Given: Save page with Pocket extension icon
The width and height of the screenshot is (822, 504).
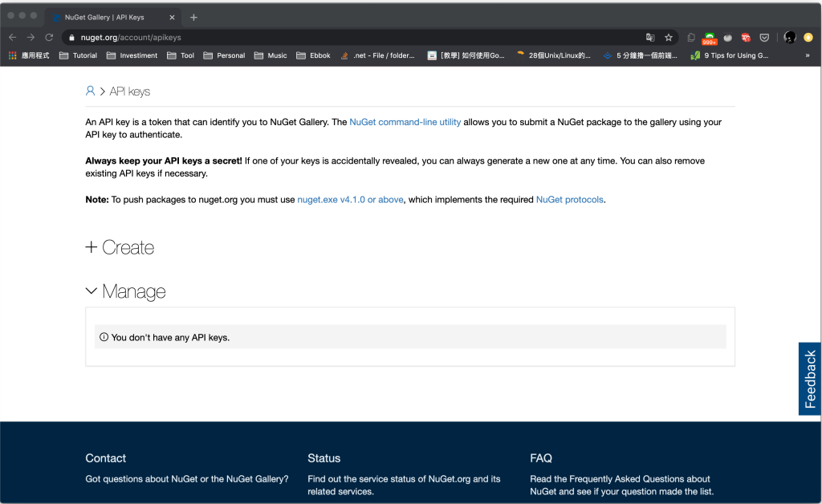Looking at the screenshot, I should (x=764, y=37).
